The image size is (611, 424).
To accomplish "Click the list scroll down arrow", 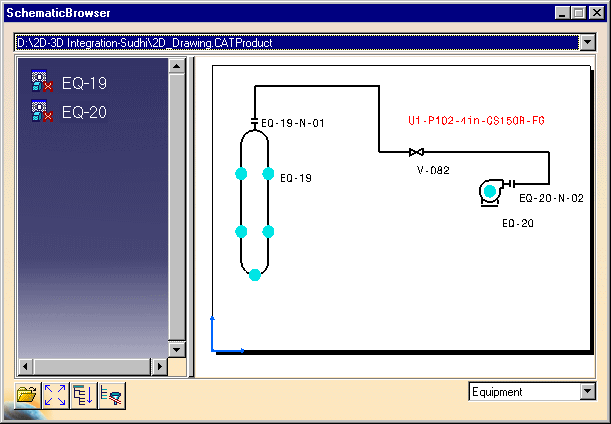I will coord(177,349).
